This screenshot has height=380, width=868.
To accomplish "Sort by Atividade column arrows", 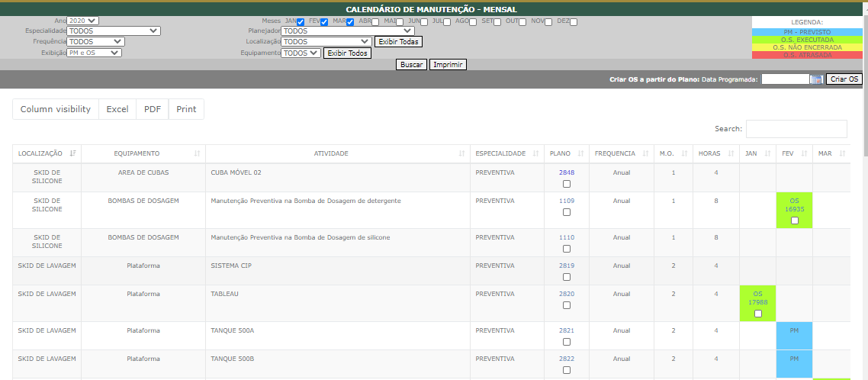I will (x=461, y=153).
